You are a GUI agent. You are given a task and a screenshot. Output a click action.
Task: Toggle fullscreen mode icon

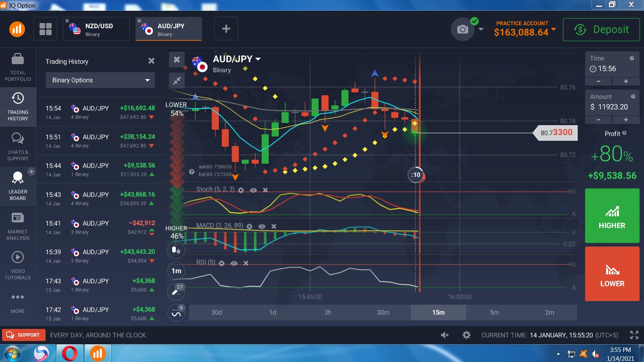(x=634, y=335)
